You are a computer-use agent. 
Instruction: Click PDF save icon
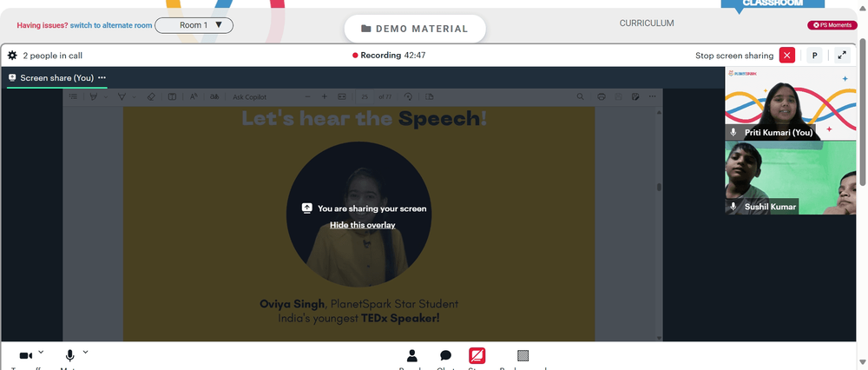click(x=619, y=96)
